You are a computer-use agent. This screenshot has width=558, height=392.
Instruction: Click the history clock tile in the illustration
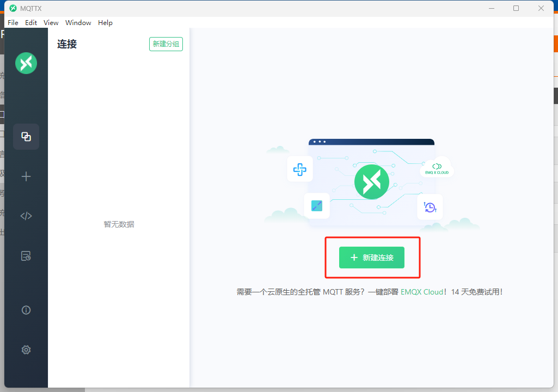[x=430, y=207]
